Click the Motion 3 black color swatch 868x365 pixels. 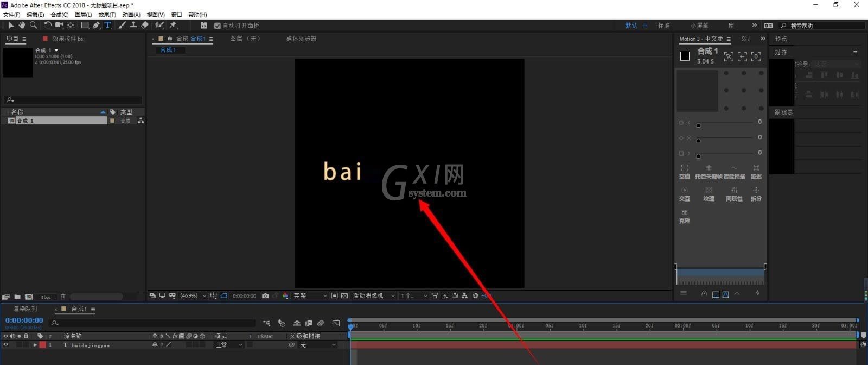[685, 56]
